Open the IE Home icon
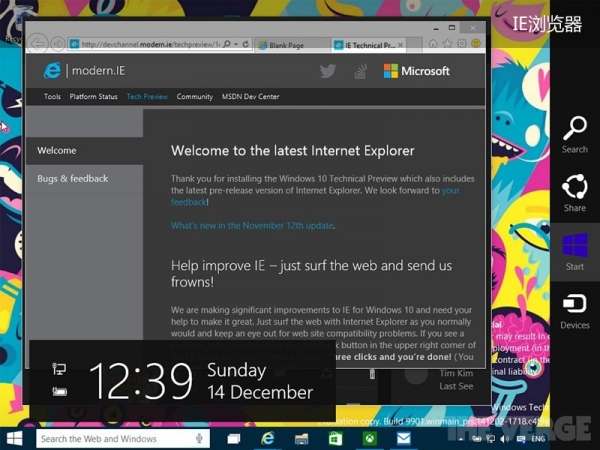This screenshot has height=450, width=600. pos(433,44)
